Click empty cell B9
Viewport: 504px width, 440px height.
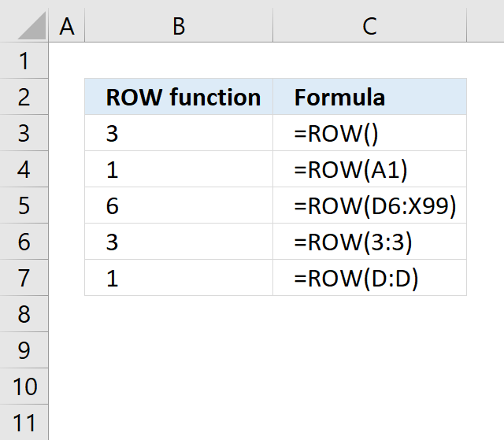click(x=179, y=350)
